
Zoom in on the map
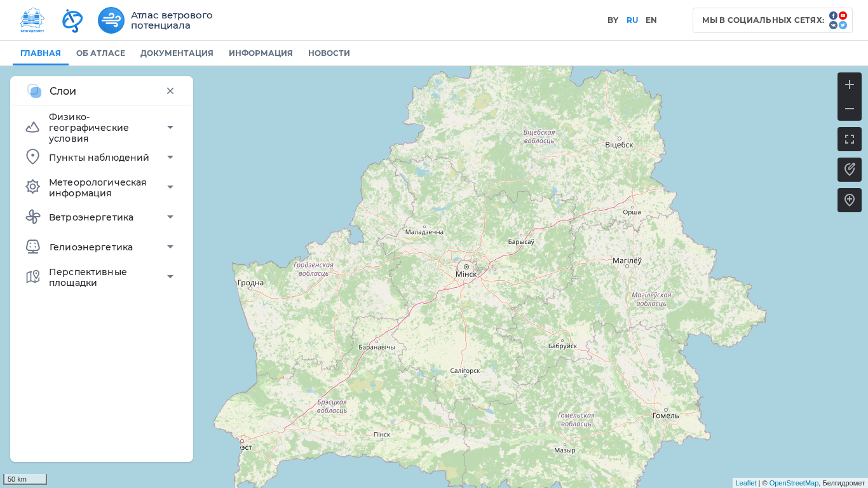(x=849, y=85)
